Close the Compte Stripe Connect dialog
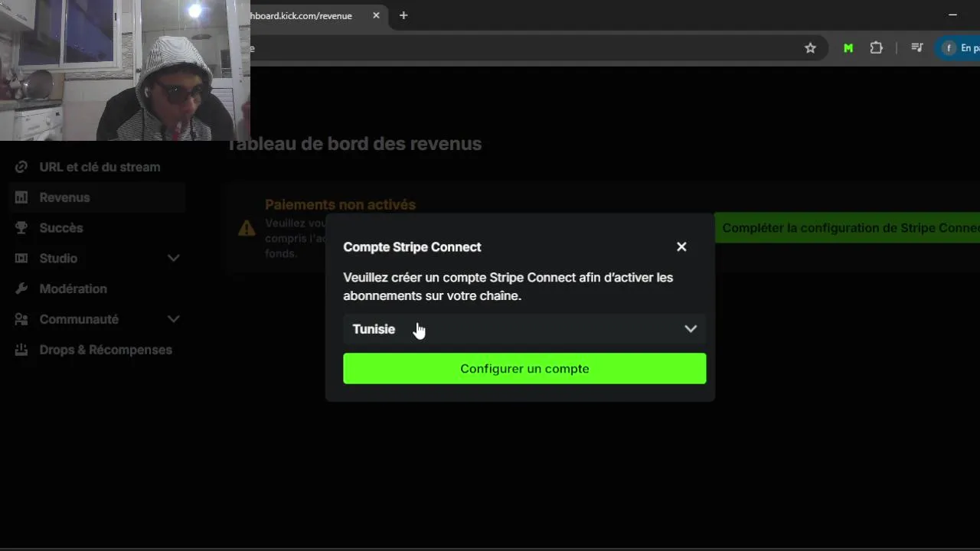This screenshot has width=980, height=551. 681,247
